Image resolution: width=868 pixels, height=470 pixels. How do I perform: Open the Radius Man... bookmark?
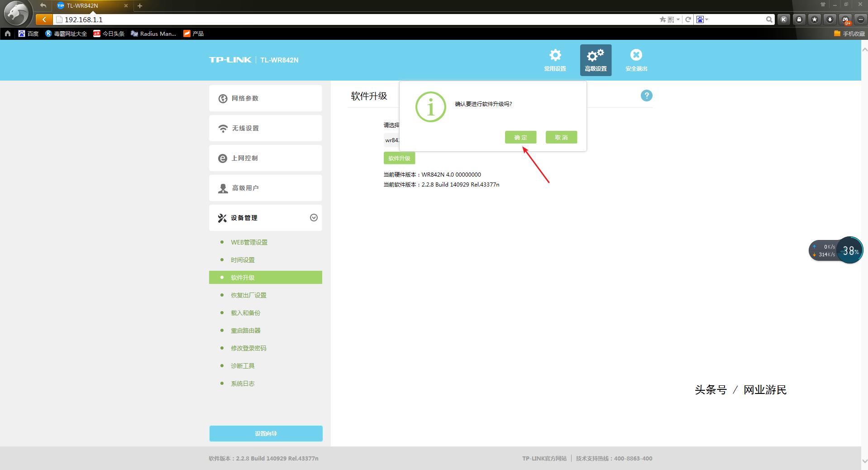[x=153, y=34]
